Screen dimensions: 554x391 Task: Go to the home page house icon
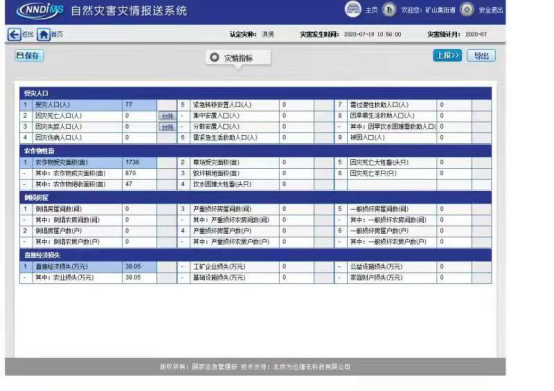(x=43, y=35)
